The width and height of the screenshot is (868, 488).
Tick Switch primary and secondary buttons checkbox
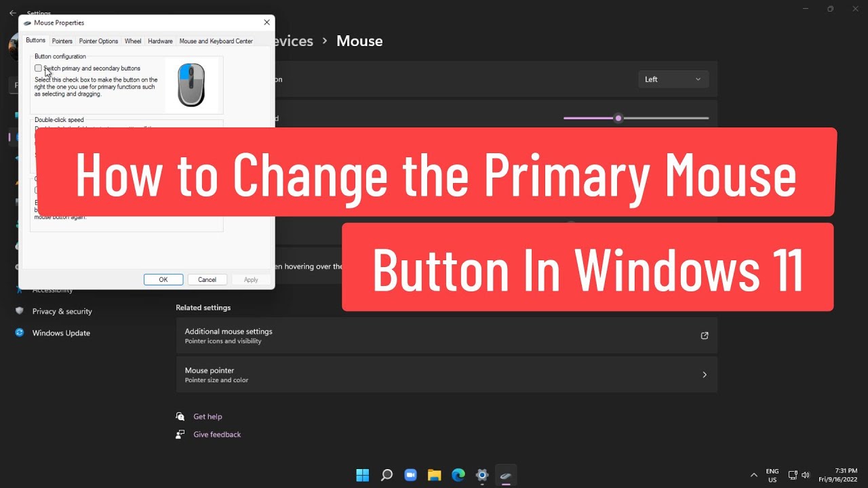coord(38,68)
